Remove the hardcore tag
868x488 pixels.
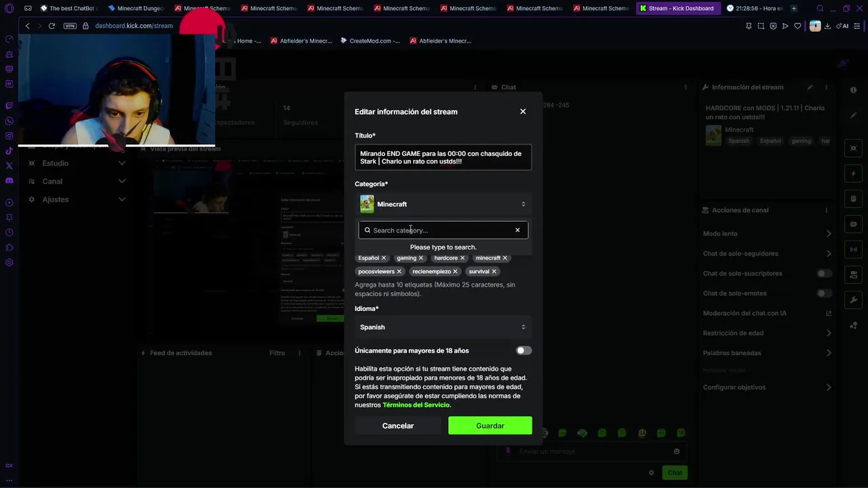[x=462, y=258]
